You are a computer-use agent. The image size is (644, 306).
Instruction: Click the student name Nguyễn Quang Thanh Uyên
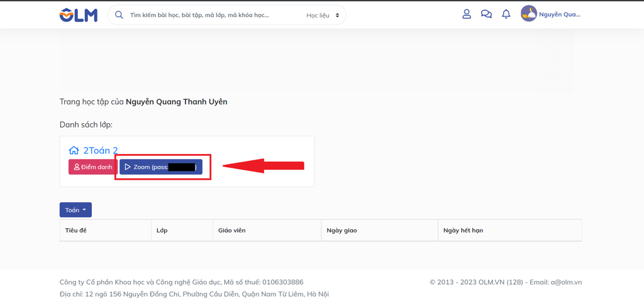point(177,102)
